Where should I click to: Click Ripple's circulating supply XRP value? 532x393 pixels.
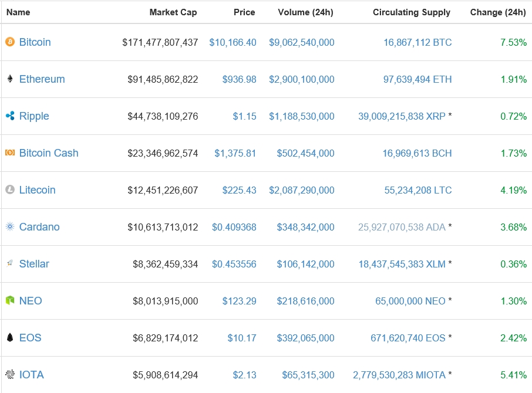coord(402,116)
